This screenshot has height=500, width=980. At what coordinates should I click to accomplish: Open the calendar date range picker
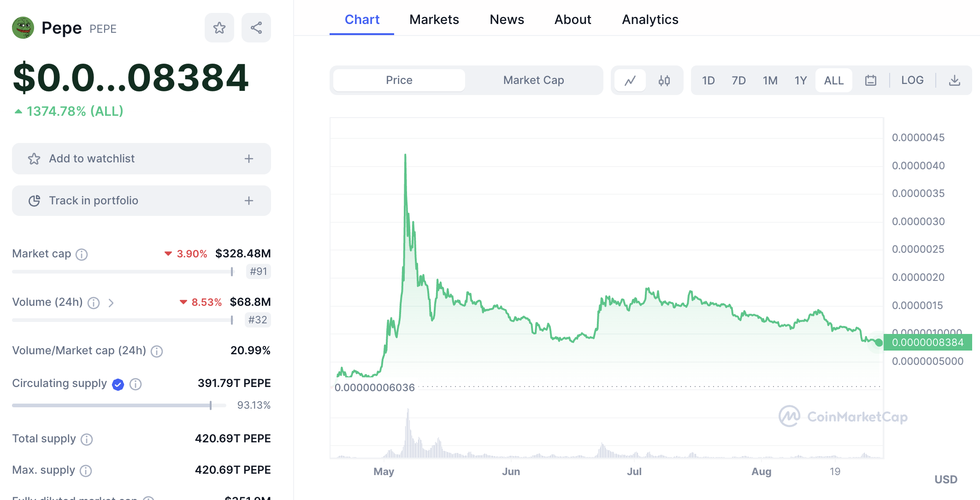click(x=871, y=81)
